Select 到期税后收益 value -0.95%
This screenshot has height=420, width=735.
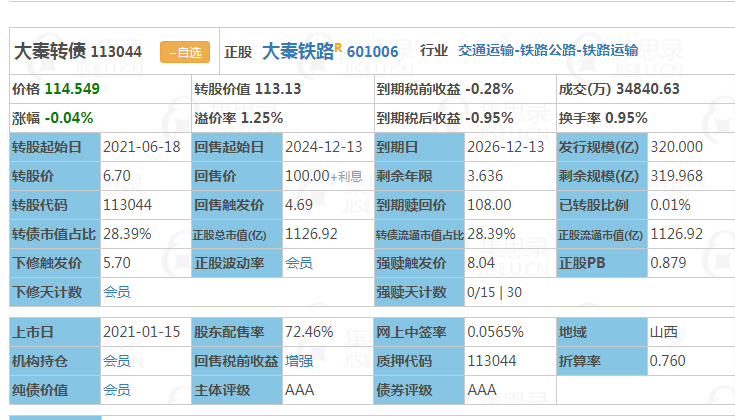489,118
